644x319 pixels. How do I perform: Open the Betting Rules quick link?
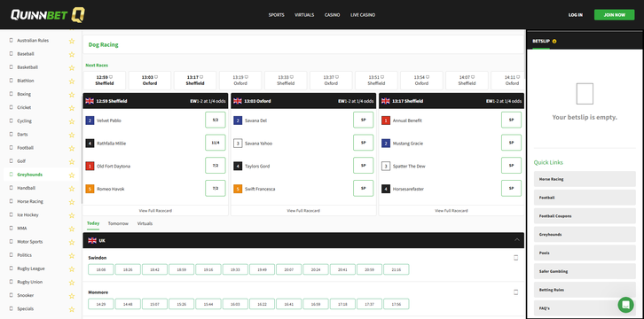pos(585,290)
